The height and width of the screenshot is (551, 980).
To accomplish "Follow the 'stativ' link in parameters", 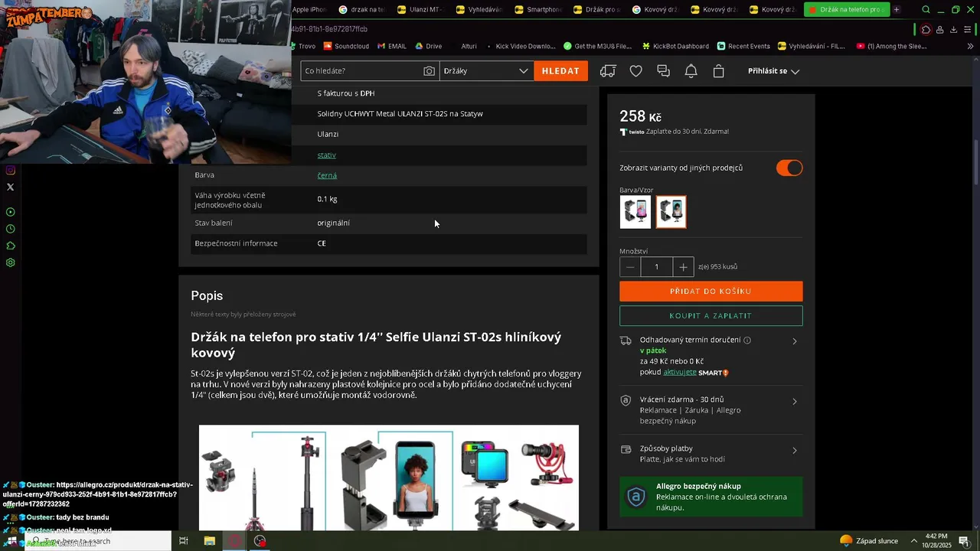I will pos(326,155).
